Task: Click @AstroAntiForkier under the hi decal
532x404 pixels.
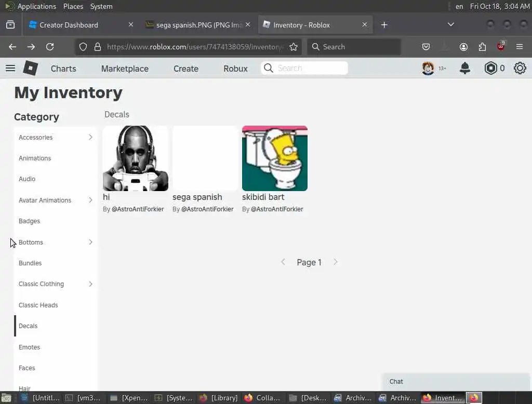Action: pos(138,209)
